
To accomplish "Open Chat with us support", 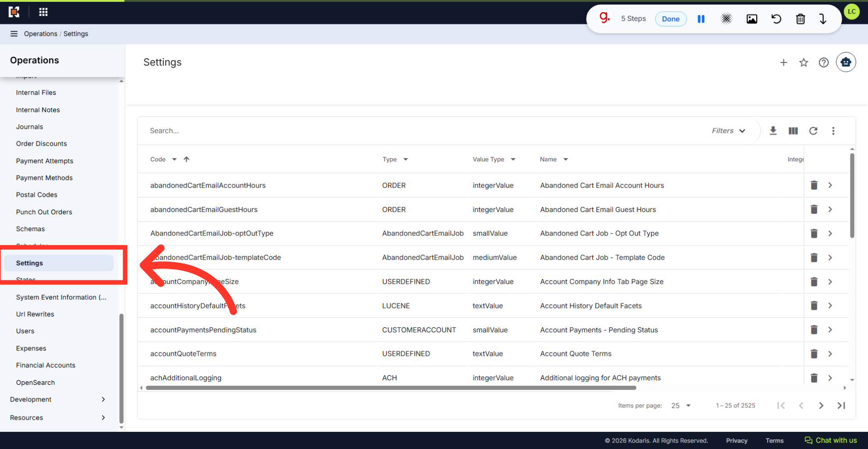I will coord(831,440).
